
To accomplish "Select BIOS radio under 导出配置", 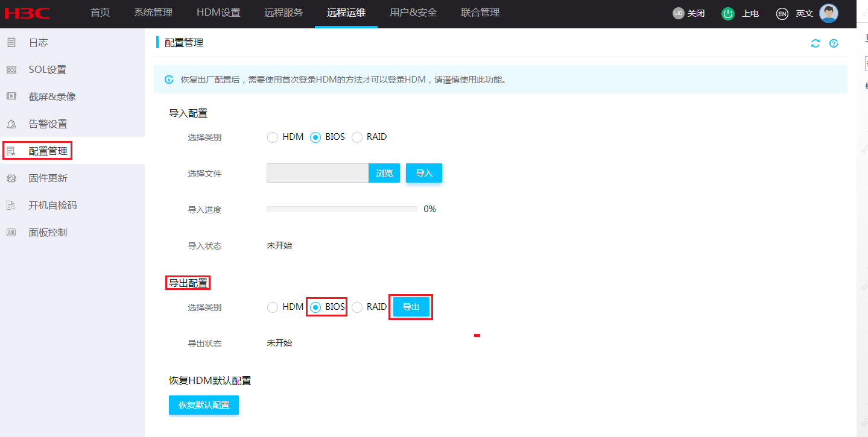I will [315, 307].
